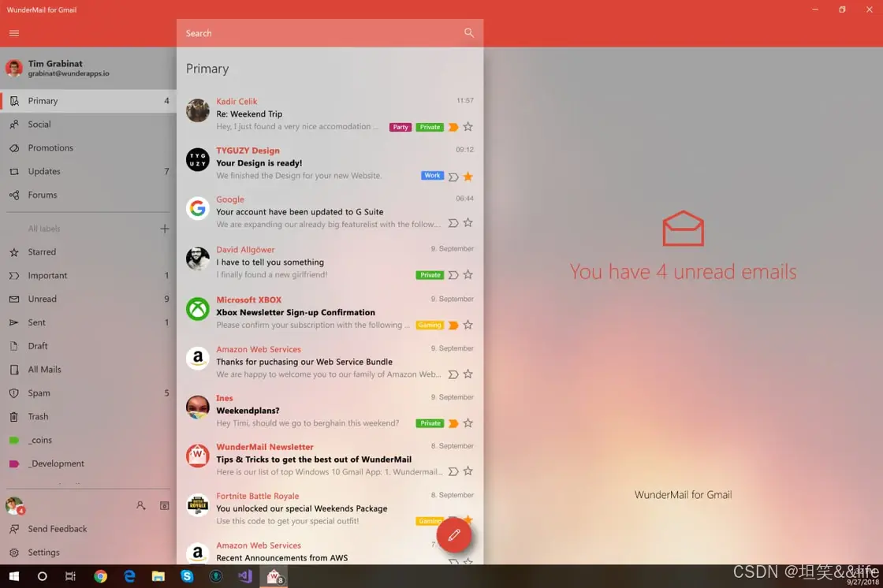883x588 pixels.
Task: Select the _coins label
Action: point(88,440)
